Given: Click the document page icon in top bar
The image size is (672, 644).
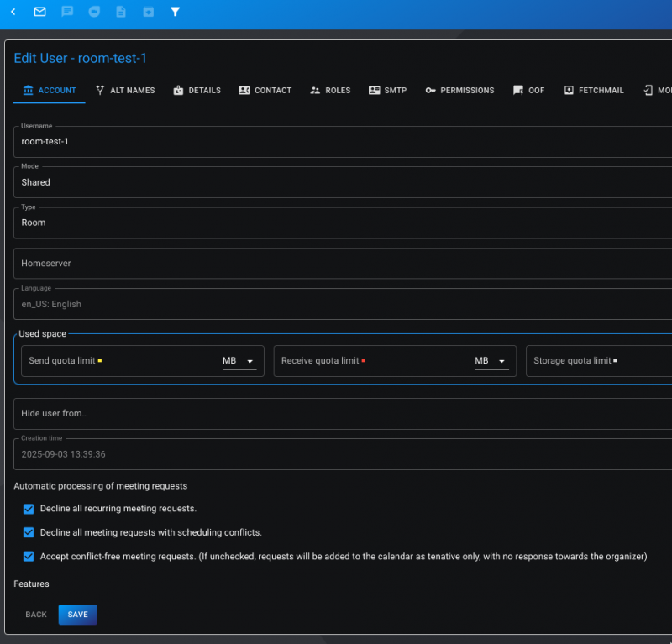Looking at the screenshot, I should tap(121, 12).
